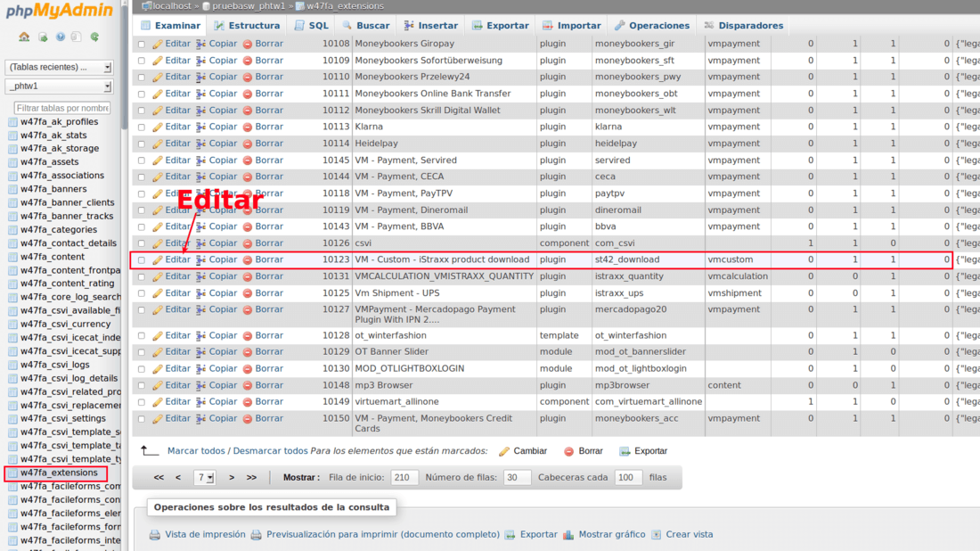Click the table icon beside w47fa_banners
Image resolution: width=980 pixels, height=551 pixels.
click(x=12, y=190)
